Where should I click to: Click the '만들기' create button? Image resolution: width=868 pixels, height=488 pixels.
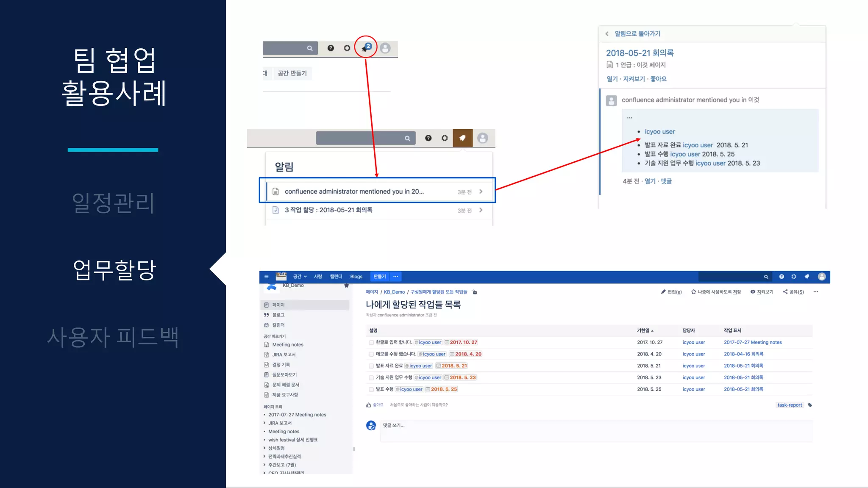[380, 277]
